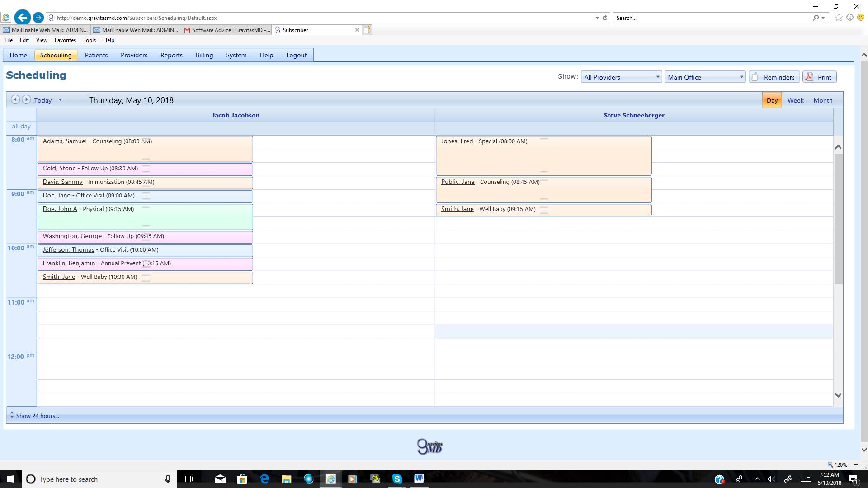Image resolution: width=868 pixels, height=488 pixels.
Task: Expand Show 24 hours link
Action: [37, 416]
